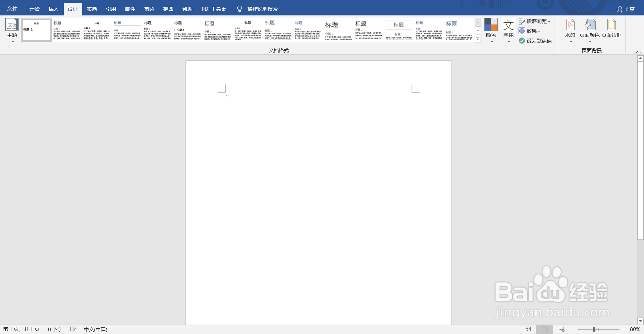Click the 效果 effects icon

pyautogui.click(x=522, y=31)
